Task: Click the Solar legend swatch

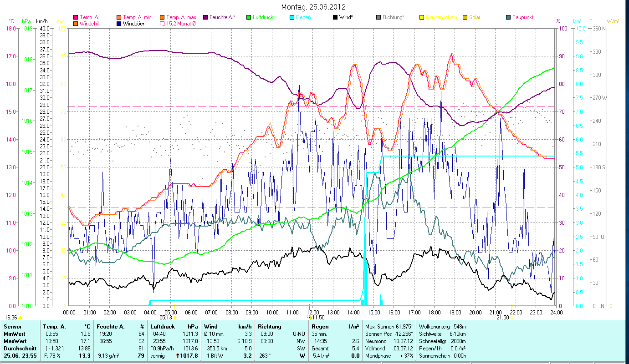Action: click(x=465, y=17)
